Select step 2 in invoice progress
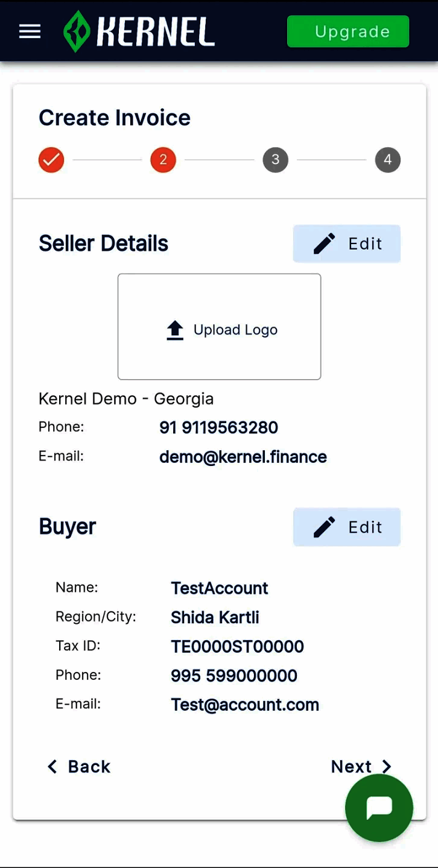Viewport: 438px width, 868px height. pos(163,160)
